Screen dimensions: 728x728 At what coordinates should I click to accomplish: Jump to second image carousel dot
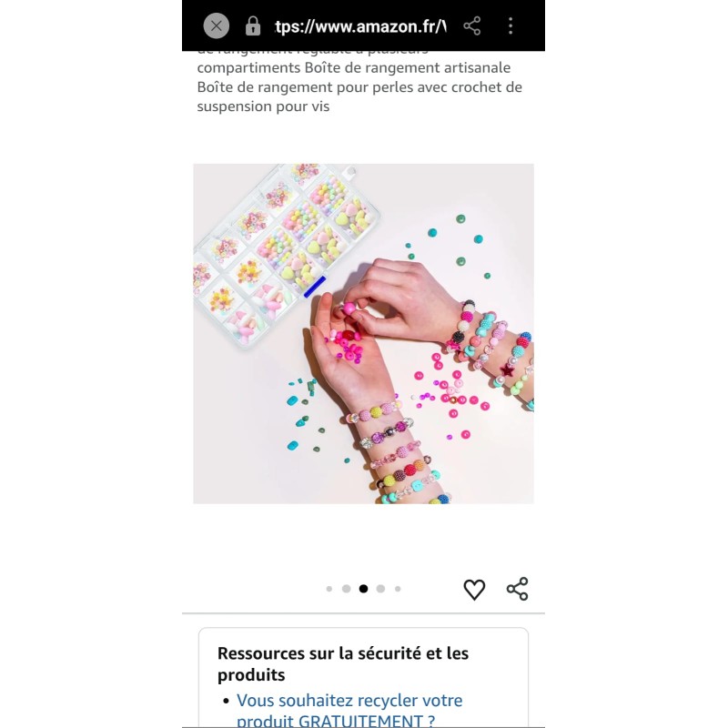coord(347,589)
